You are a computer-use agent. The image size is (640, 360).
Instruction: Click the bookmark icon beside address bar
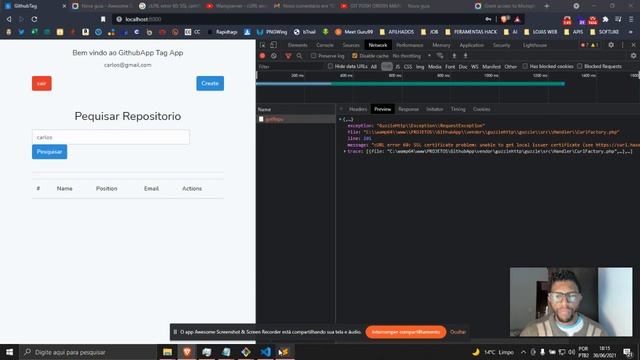(x=103, y=19)
